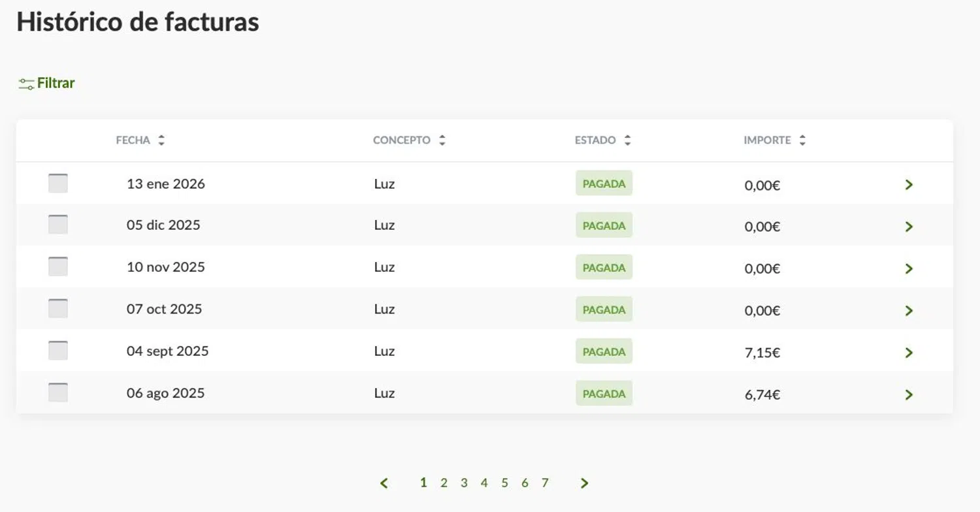Check the 04 sept 2025 invoice box
Image resolution: width=980 pixels, height=512 pixels.
(58, 351)
